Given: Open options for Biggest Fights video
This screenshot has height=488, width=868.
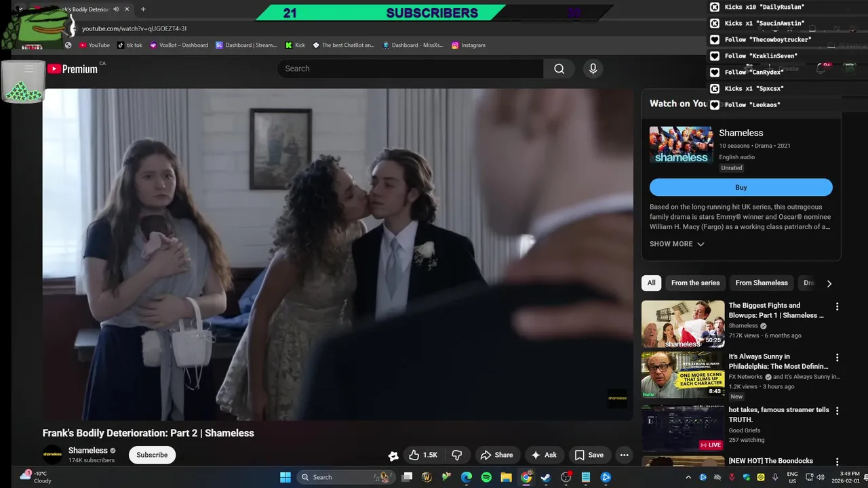Looking at the screenshot, I should [x=837, y=306].
